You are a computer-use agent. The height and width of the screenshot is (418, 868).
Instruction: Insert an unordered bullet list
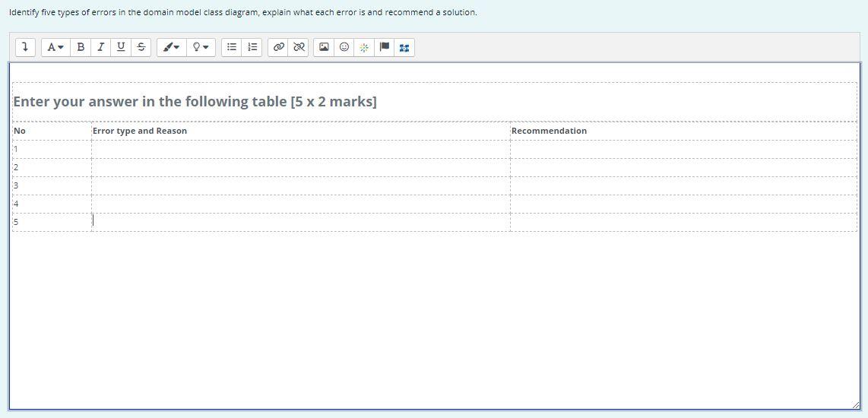[232, 48]
